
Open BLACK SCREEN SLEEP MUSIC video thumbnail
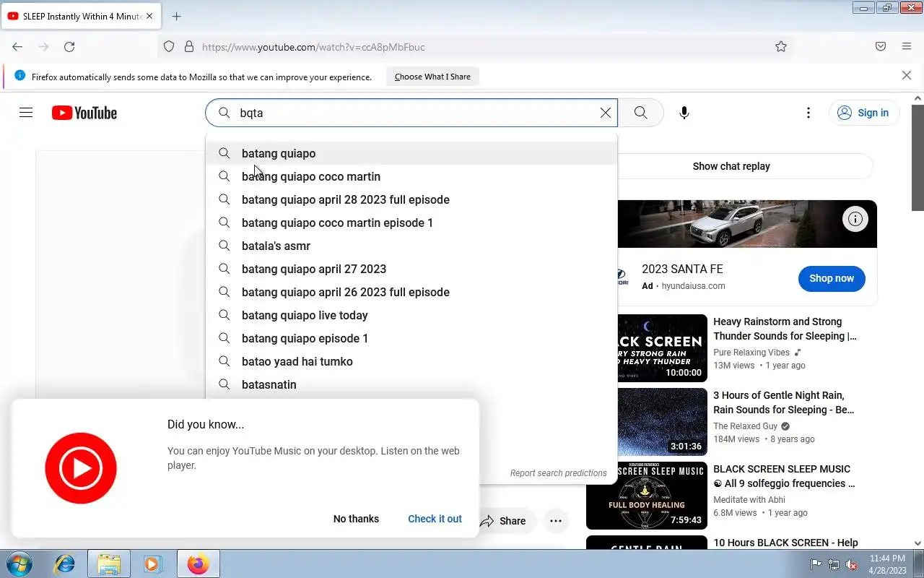[647, 496]
